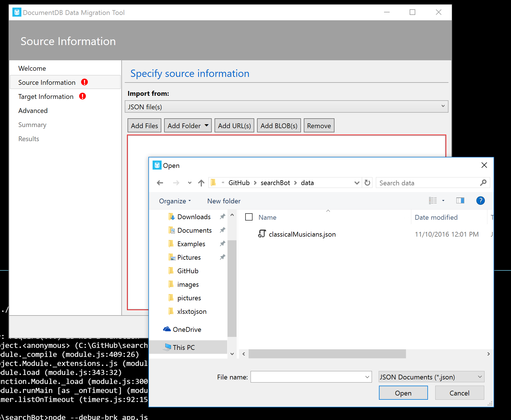Image resolution: width=511 pixels, height=420 pixels.
Task: Click the pin icon next to Pictures
Action: 222,257
